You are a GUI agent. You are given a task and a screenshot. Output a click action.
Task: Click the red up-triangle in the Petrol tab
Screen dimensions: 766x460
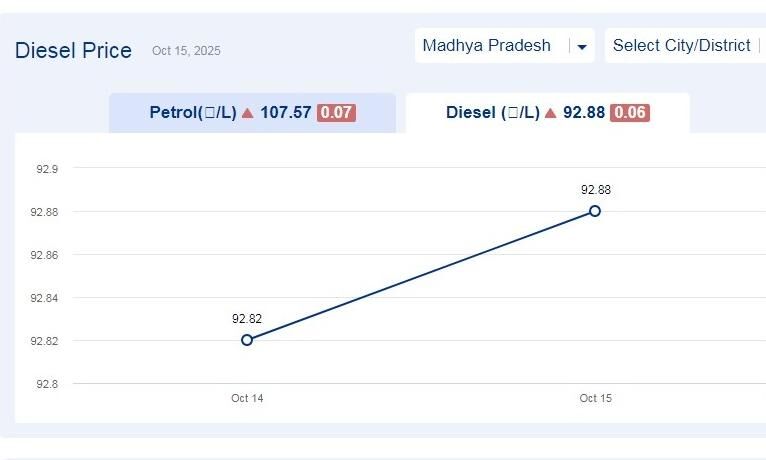247,113
